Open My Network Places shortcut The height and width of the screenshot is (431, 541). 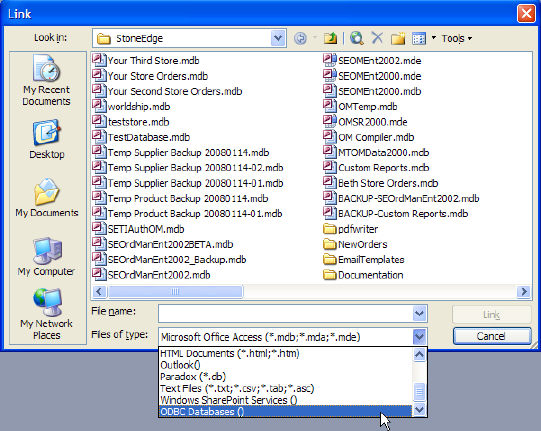47,314
